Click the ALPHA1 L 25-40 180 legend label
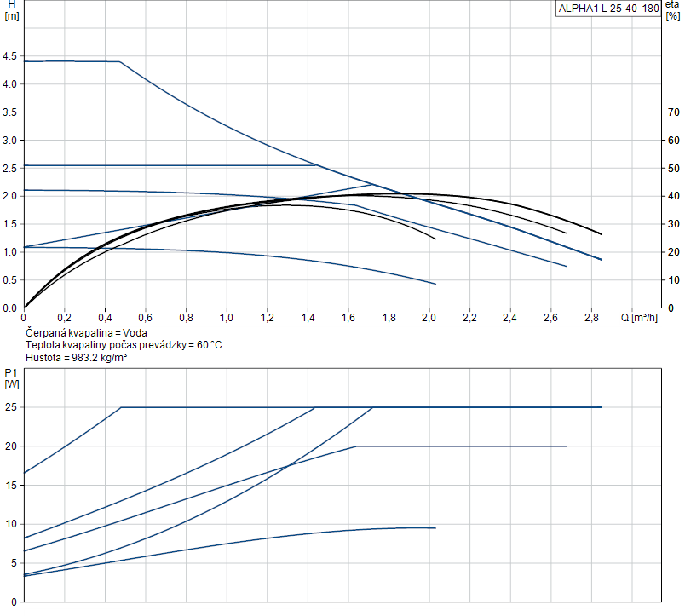The height and width of the screenshot is (616, 685). click(x=609, y=9)
